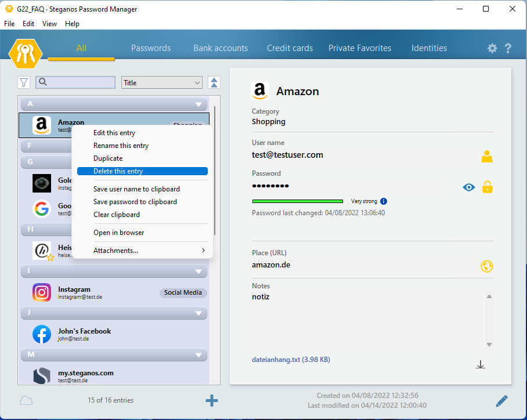Collapse the I group header

click(198, 271)
